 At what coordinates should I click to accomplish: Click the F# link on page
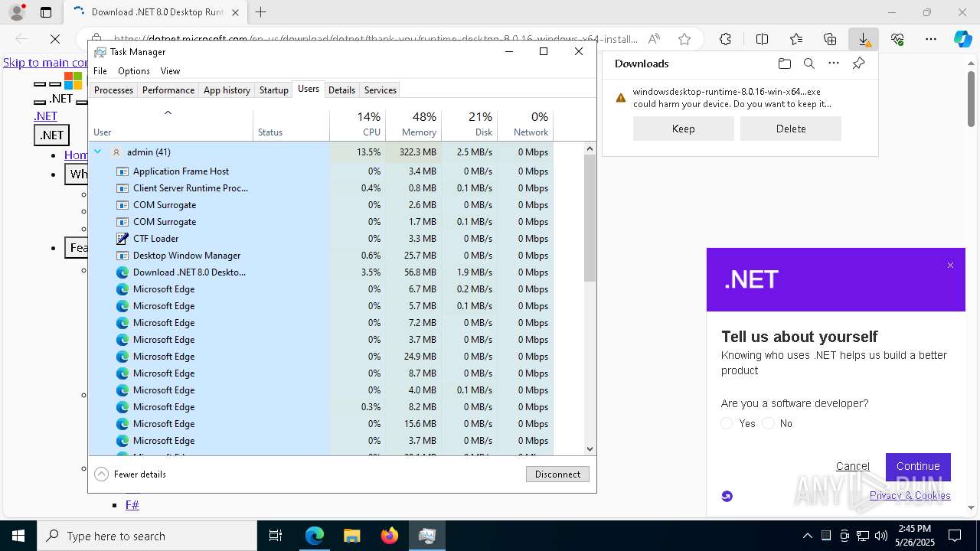click(x=132, y=504)
